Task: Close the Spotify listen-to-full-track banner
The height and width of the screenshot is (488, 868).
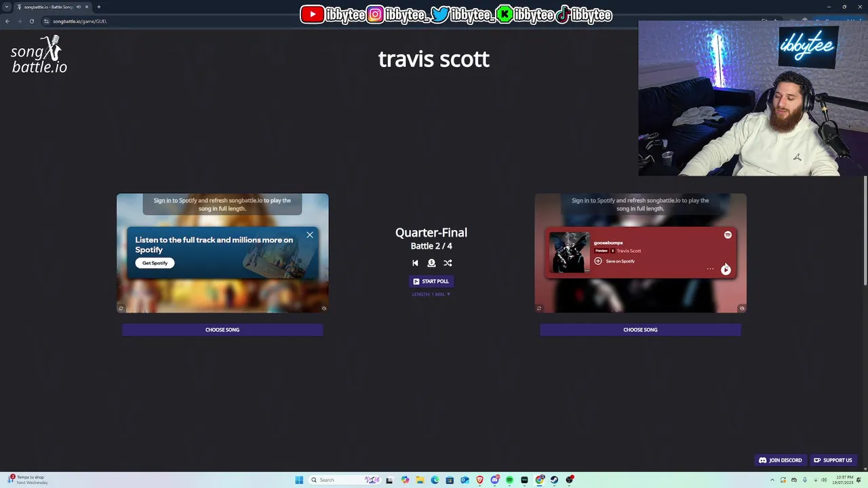Action: click(x=310, y=235)
